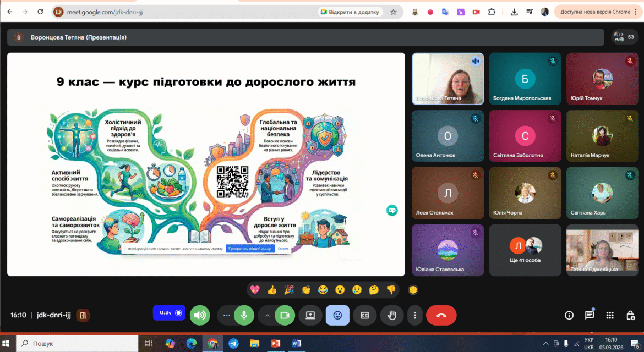
Task: Toggle the emoji reactions bar
Action: click(337, 315)
